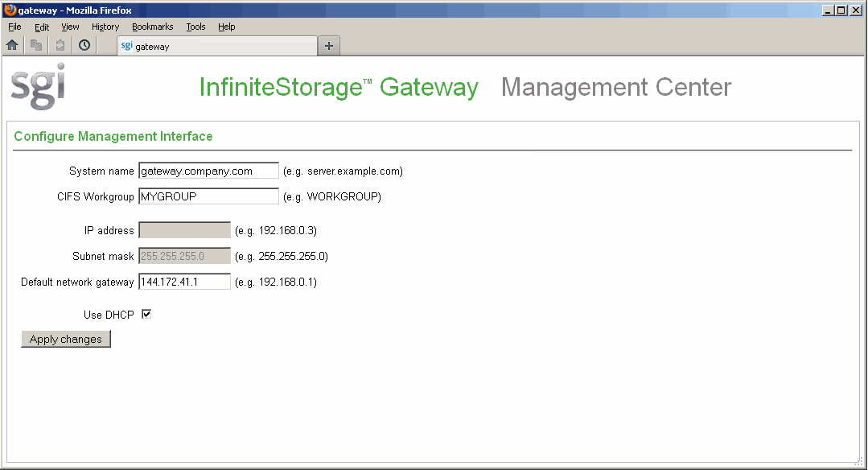Click the Firefox icon in title bar

[10, 10]
